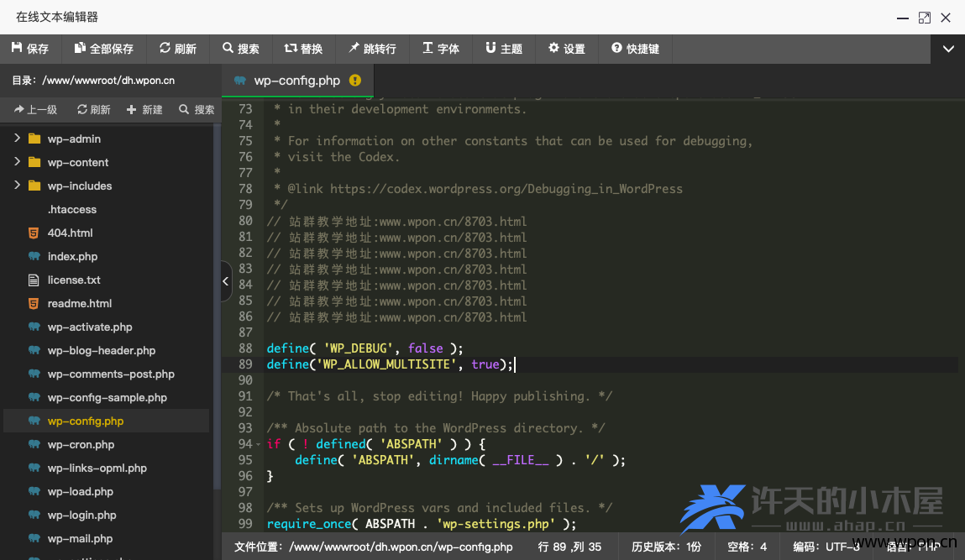Expand the wp-includes folder arrow
This screenshot has width=965, height=560.
[x=17, y=186]
